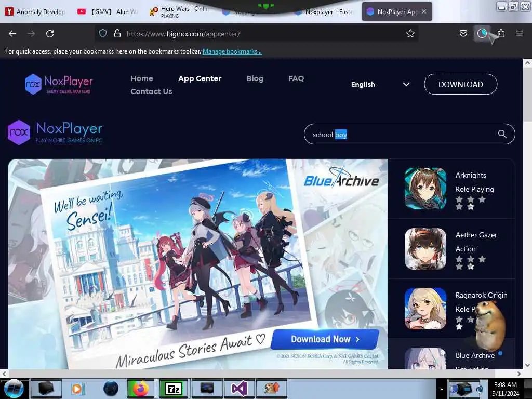Open the media player taskbar icon
This screenshot has width=532, height=399.
(x=77, y=389)
